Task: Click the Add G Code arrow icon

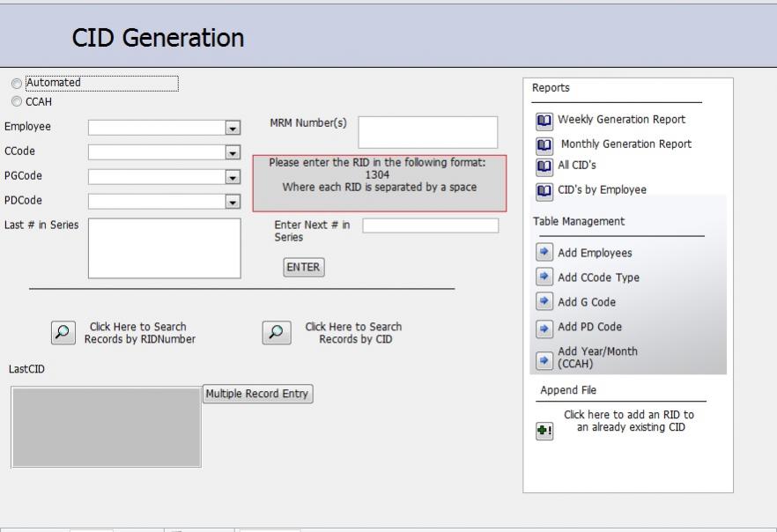Action: 544,301
